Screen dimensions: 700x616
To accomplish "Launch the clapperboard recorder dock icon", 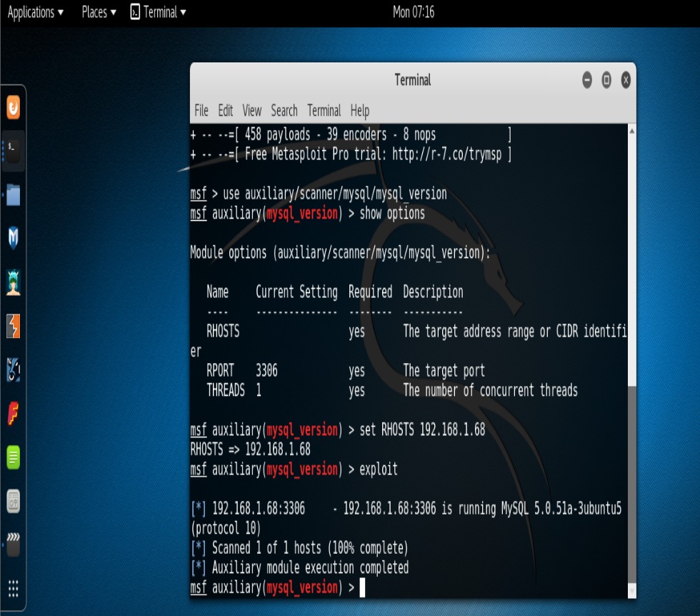I will pyautogui.click(x=14, y=545).
